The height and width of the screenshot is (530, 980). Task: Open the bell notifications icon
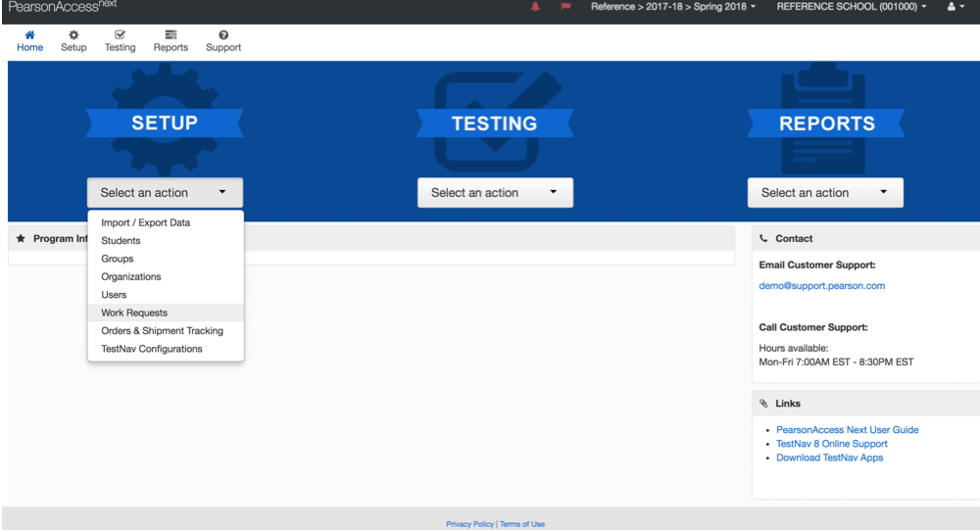(x=535, y=7)
